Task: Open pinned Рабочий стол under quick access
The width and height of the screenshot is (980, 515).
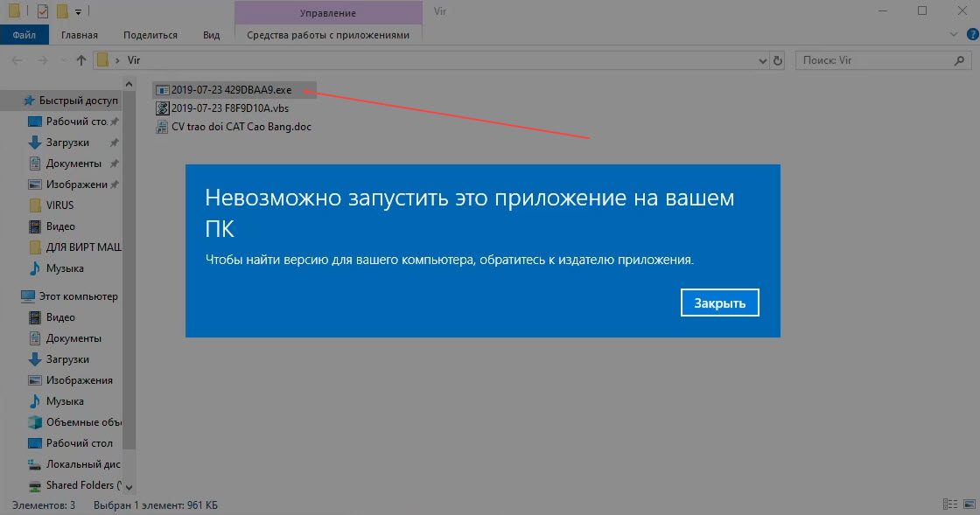Action: (x=76, y=122)
